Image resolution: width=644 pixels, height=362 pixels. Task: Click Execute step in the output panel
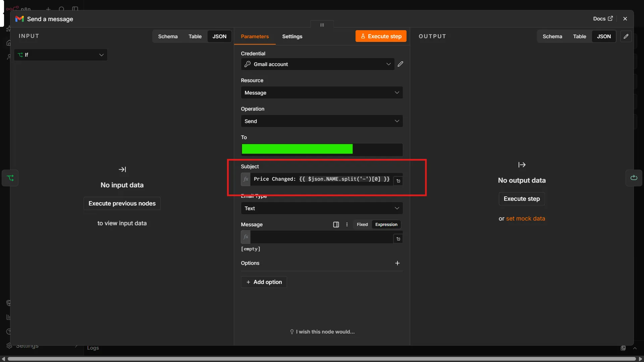click(522, 199)
